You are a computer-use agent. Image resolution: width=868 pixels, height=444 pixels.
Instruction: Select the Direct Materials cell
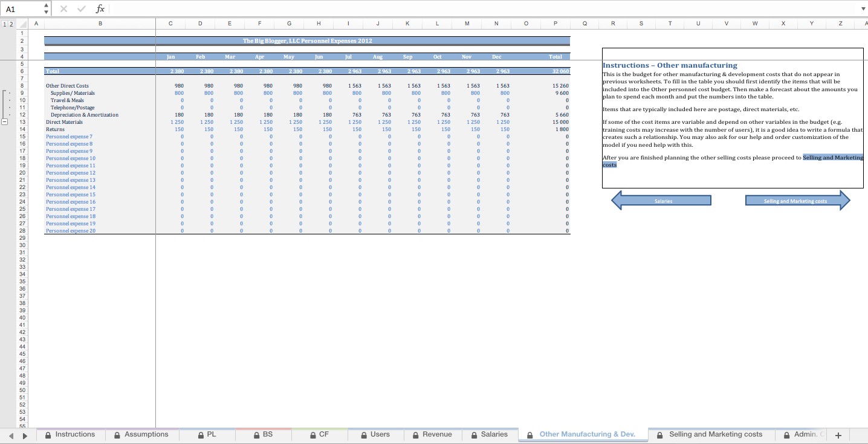pyautogui.click(x=100, y=122)
